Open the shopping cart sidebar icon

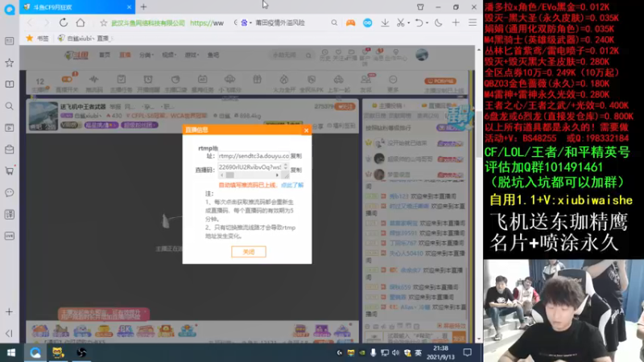[x=9, y=171]
